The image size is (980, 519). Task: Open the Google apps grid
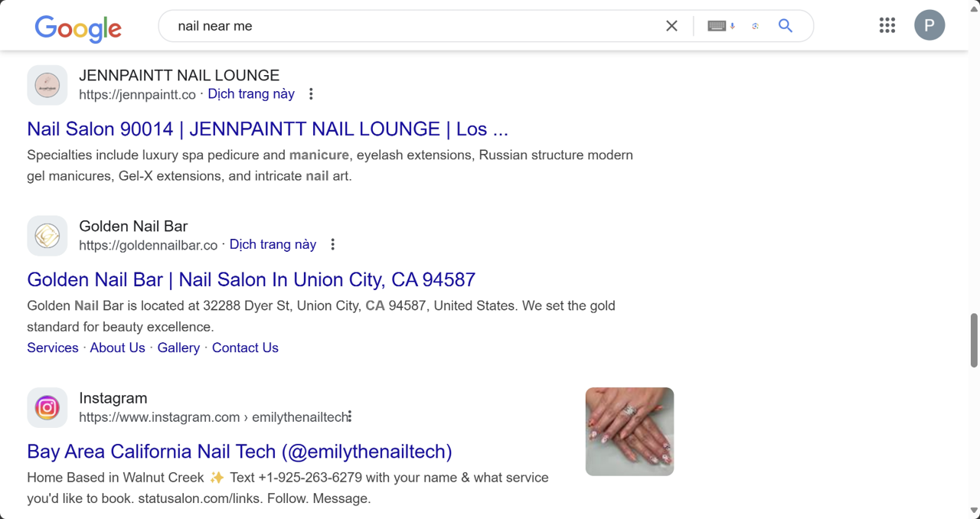887,26
